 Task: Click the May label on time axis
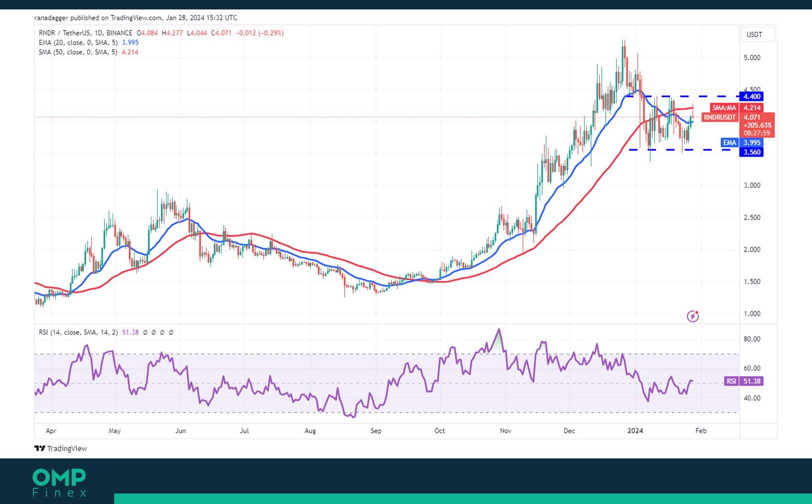(x=114, y=431)
